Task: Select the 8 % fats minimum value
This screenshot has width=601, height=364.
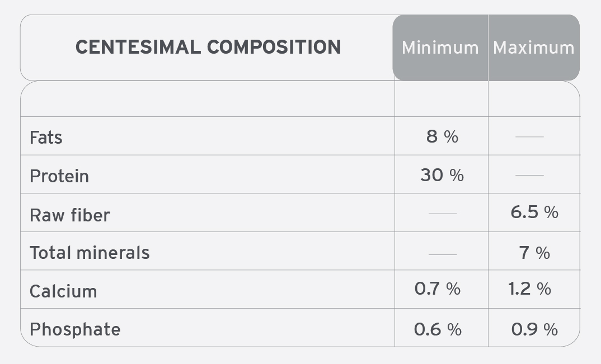Action: [442, 136]
